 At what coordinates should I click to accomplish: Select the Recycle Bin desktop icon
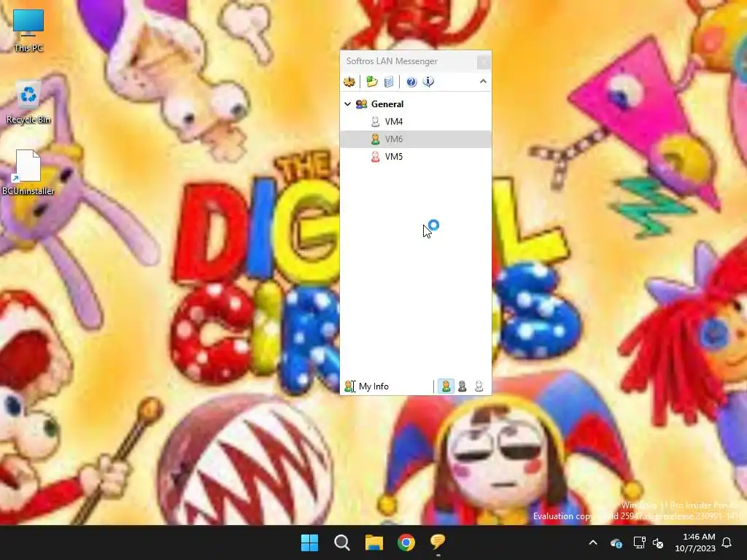[x=28, y=103]
